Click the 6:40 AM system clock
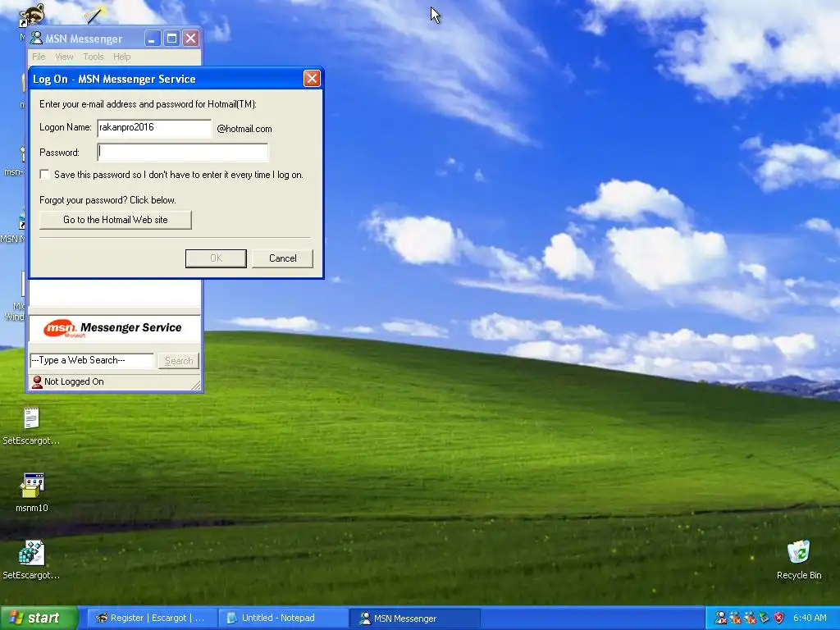Screen dimensions: 840x630 pos(810,619)
